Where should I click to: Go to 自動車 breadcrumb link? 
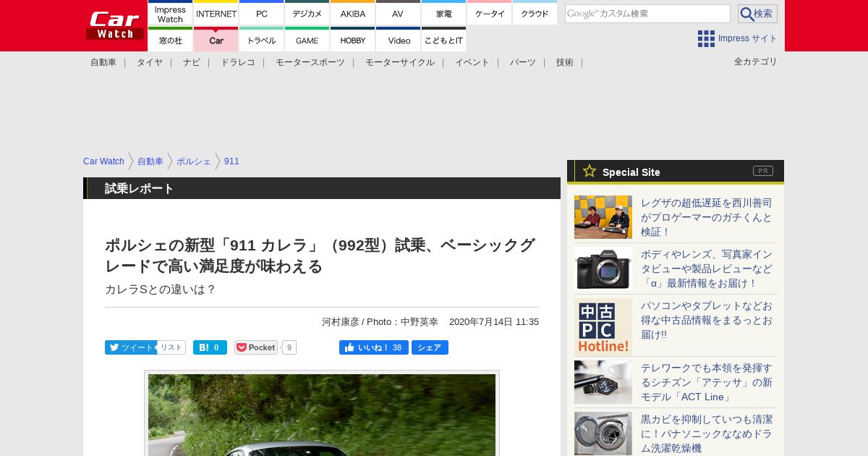[x=150, y=161]
